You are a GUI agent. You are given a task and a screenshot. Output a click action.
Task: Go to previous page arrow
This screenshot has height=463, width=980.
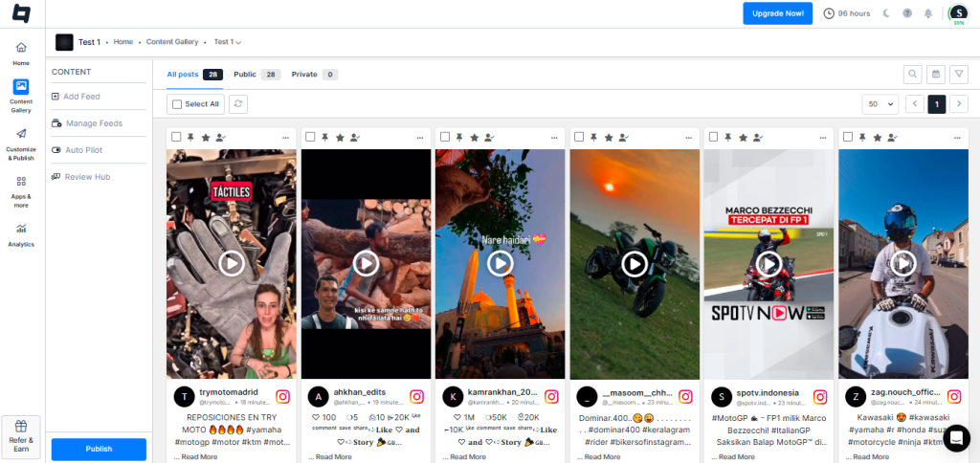(x=914, y=104)
